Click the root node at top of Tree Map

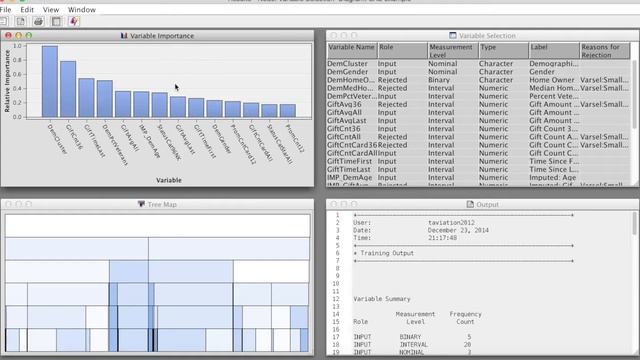pyautogui.click(x=158, y=226)
